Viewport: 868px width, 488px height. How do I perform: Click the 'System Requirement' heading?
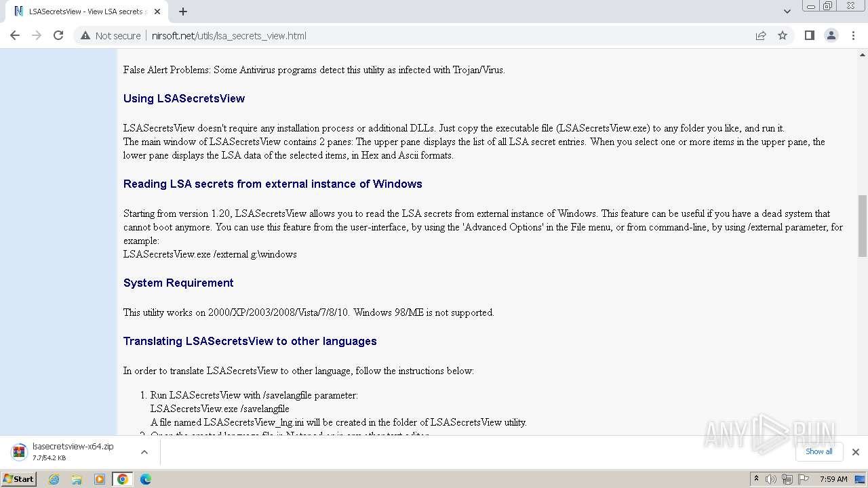[x=178, y=283]
